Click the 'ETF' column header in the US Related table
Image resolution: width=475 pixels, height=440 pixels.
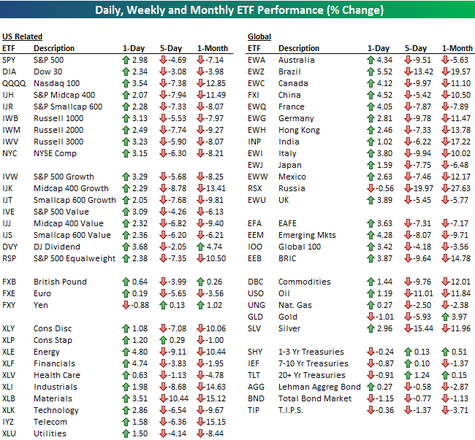9,48
